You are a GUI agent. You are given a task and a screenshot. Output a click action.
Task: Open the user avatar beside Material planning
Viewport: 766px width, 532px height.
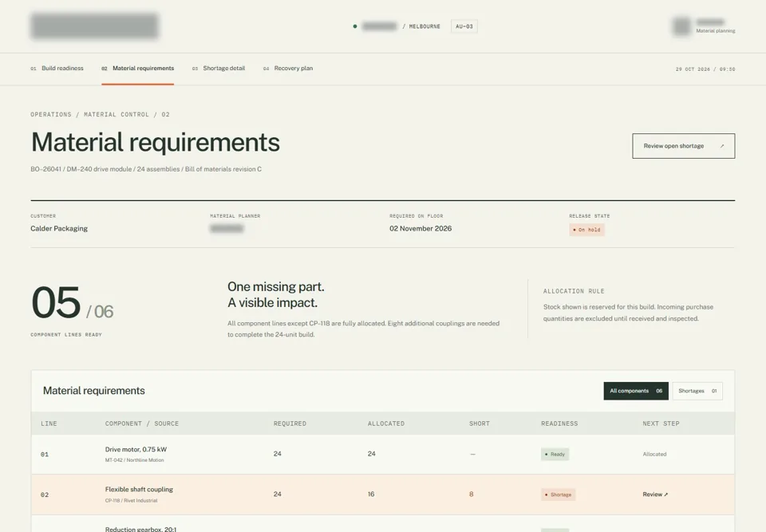(x=681, y=26)
